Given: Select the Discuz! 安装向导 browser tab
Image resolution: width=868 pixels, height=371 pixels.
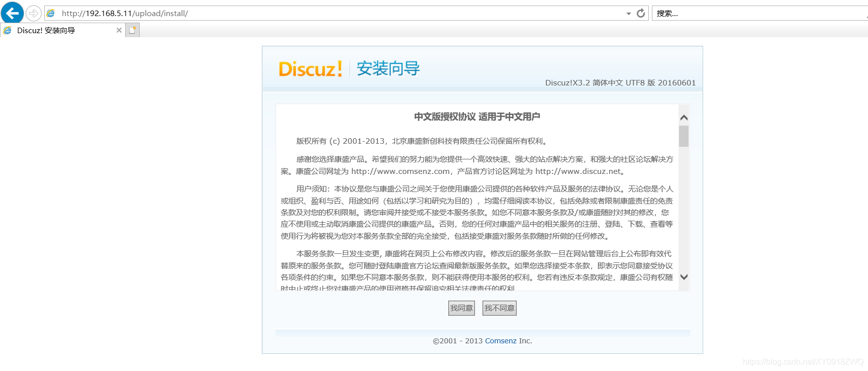Looking at the screenshot, I should (x=62, y=30).
